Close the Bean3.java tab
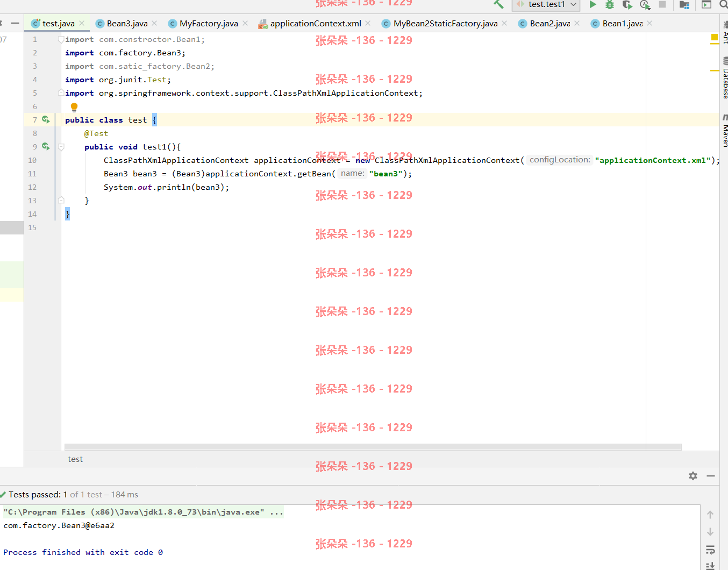The height and width of the screenshot is (570, 728). (154, 23)
